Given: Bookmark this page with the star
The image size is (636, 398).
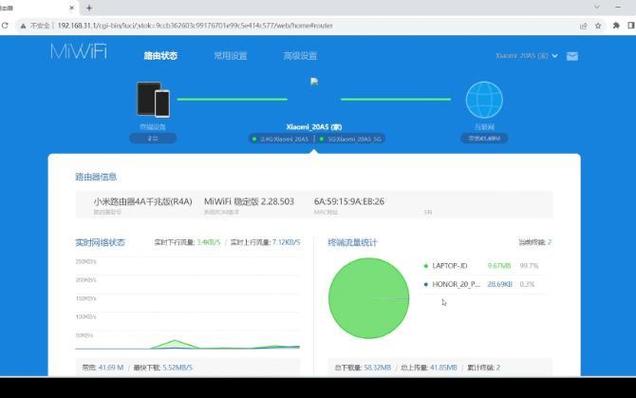Looking at the screenshot, I should (598, 26).
